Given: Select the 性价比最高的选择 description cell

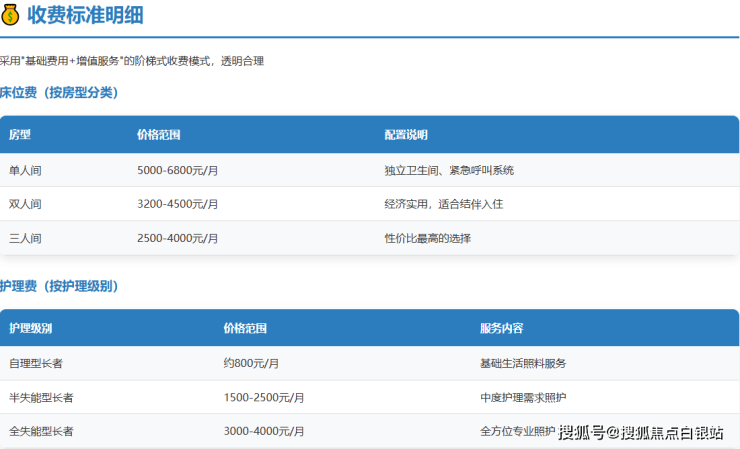Looking at the screenshot, I should (427, 238).
